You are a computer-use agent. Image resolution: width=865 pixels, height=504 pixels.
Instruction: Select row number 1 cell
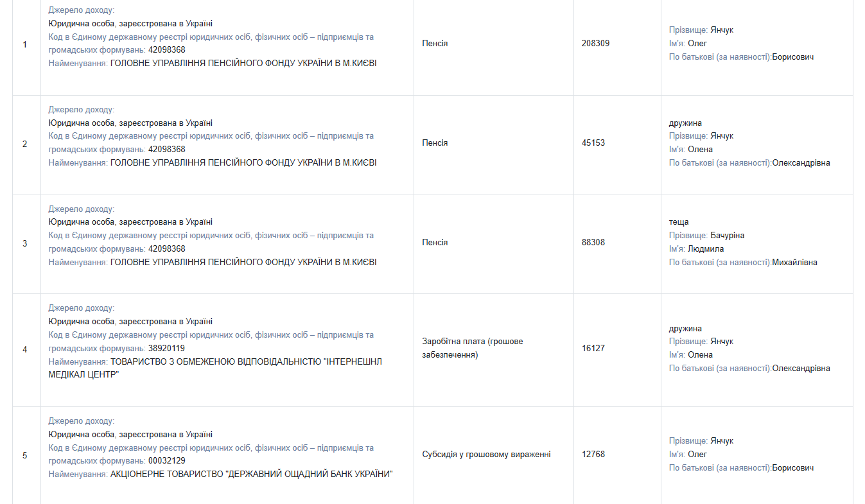point(25,44)
